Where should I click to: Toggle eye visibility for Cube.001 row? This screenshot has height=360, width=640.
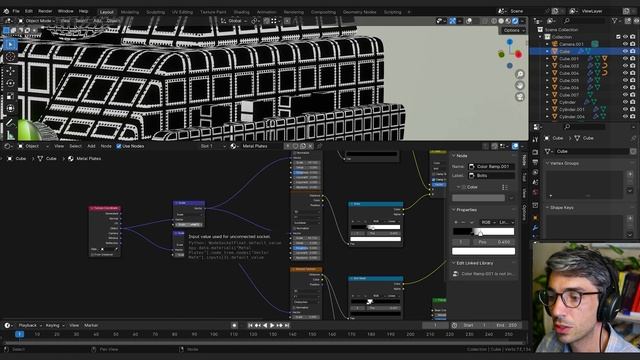[625, 59]
